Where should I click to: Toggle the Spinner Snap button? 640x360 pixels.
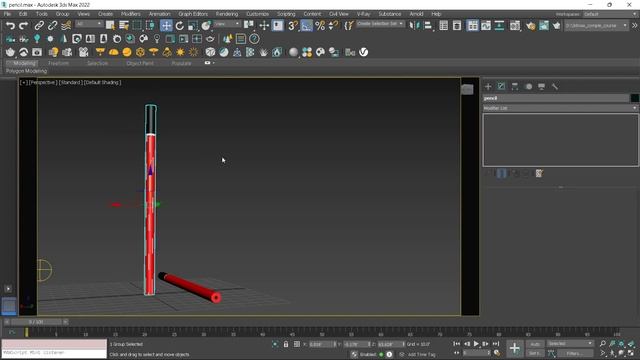tap(333, 26)
